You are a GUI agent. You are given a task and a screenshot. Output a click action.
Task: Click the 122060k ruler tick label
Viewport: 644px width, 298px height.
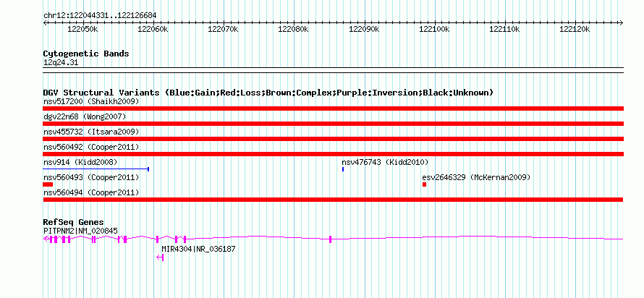tap(153, 30)
